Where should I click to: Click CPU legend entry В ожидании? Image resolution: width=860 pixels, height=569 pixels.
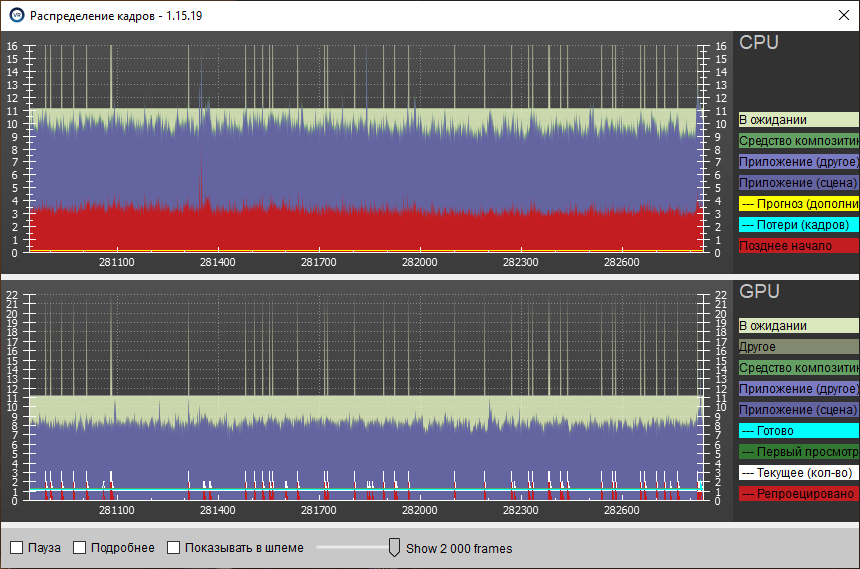[x=799, y=120]
